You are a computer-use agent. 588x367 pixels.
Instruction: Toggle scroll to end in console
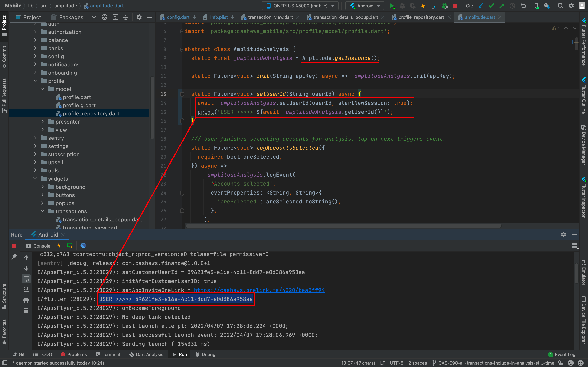pos(26,289)
